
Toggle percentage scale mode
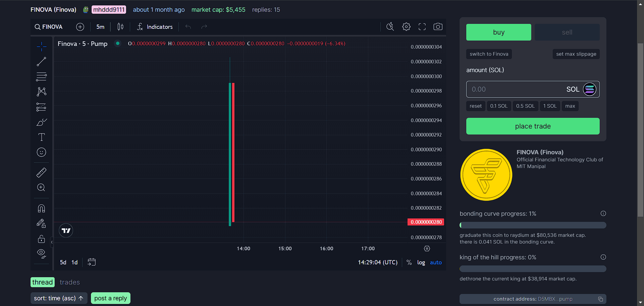409,262
